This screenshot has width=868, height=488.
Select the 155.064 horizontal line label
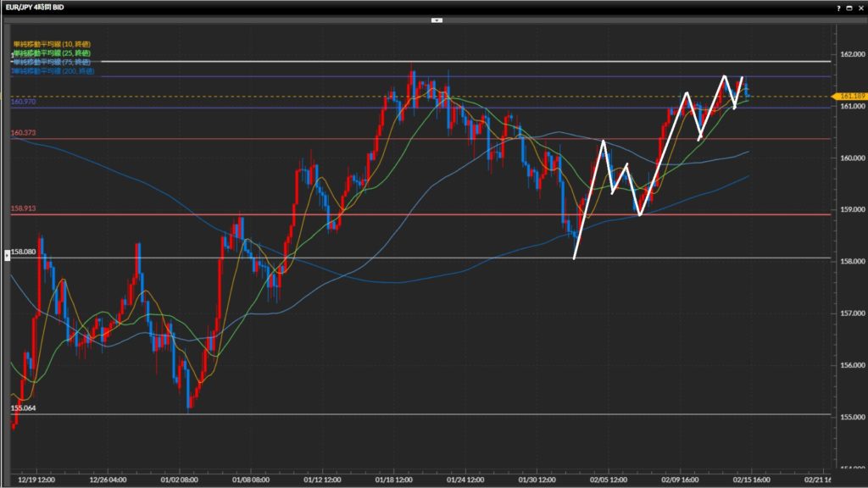(23, 408)
